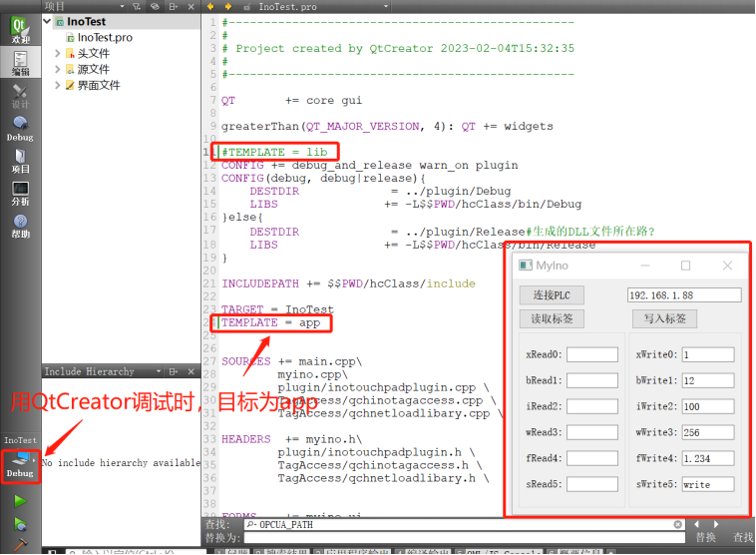756x555 pixels.
Task: Click the green Run button
Action: click(x=20, y=500)
